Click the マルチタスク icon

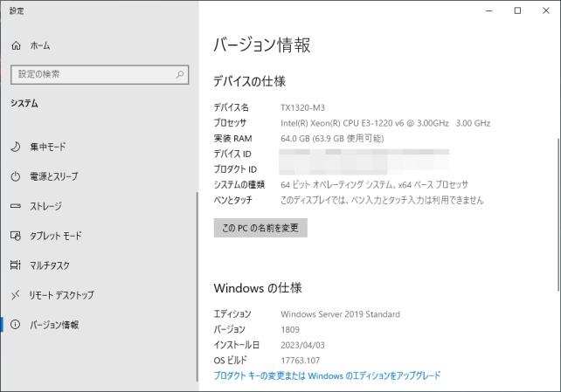tap(16, 265)
